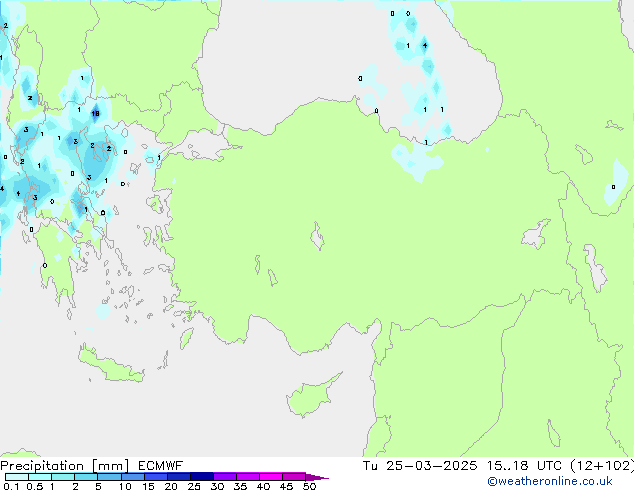Select the '(12+102)' forecast offset text

[602, 466]
